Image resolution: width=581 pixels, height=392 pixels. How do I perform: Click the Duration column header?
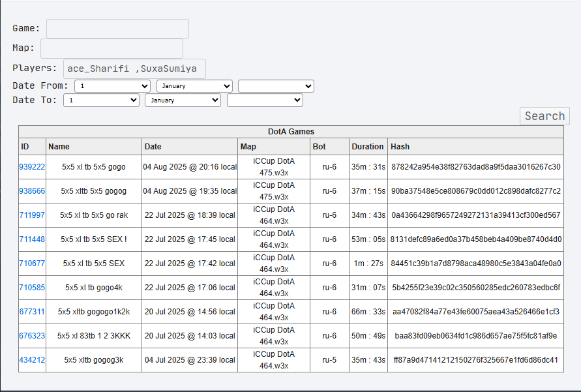coord(368,147)
